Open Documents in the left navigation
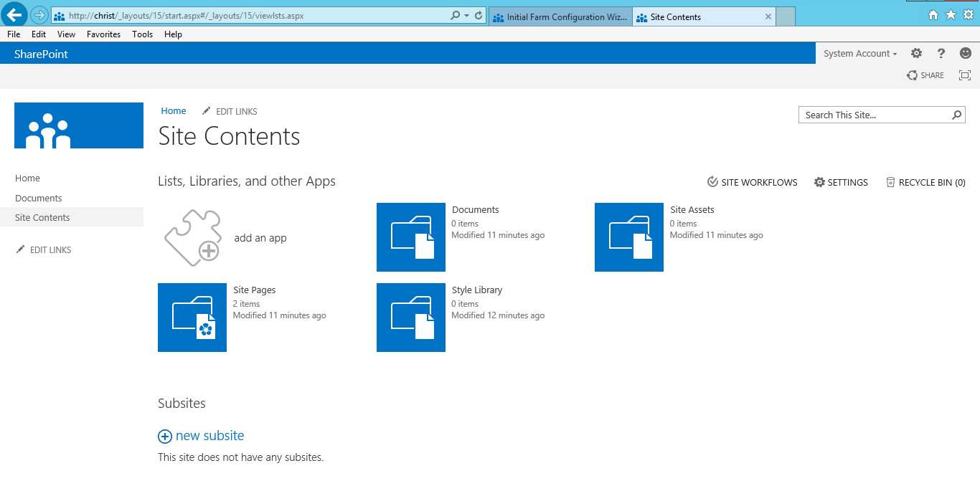 click(39, 199)
